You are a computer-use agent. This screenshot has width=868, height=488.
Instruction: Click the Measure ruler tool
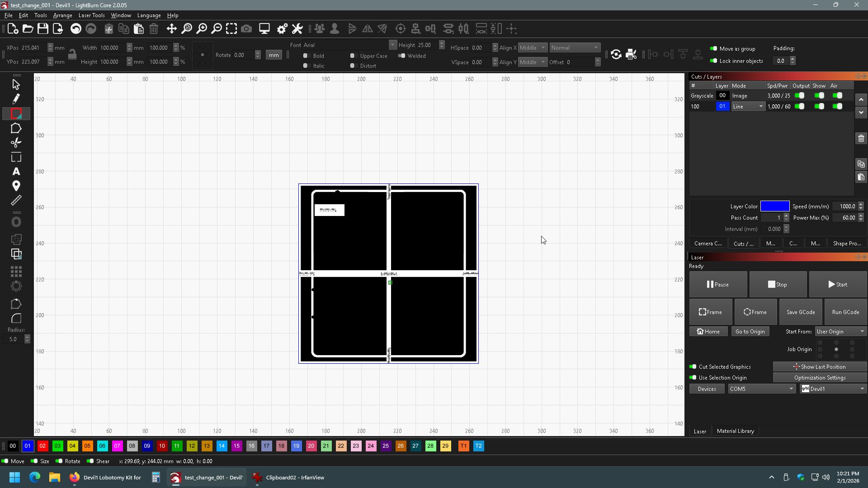[x=16, y=200]
